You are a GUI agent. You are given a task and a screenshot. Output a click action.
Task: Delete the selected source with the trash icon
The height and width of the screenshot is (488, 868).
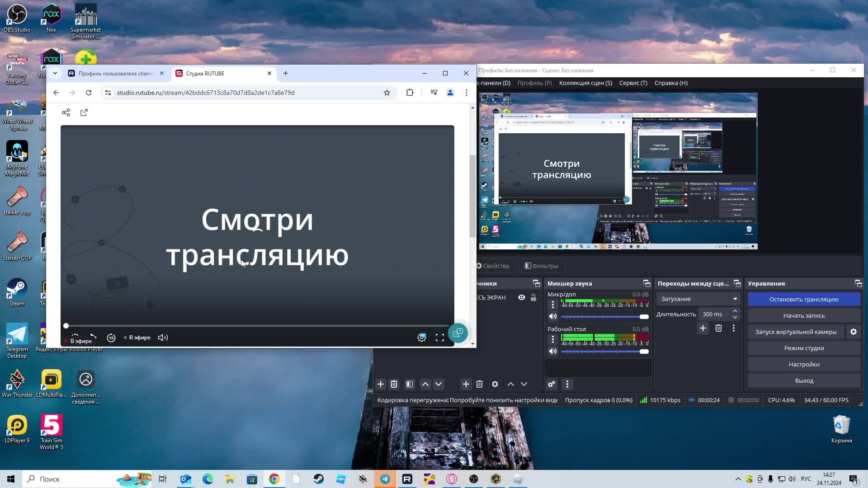tap(480, 384)
